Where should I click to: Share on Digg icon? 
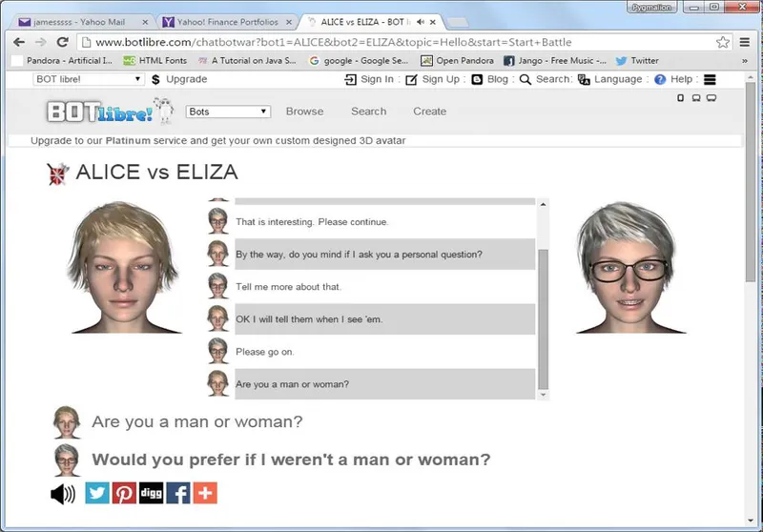pos(152,493)
